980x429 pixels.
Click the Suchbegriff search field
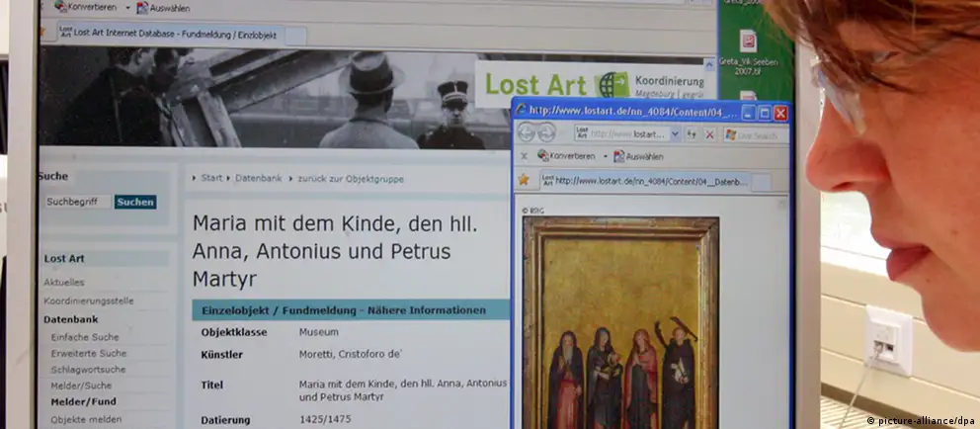tap(78, 202)
